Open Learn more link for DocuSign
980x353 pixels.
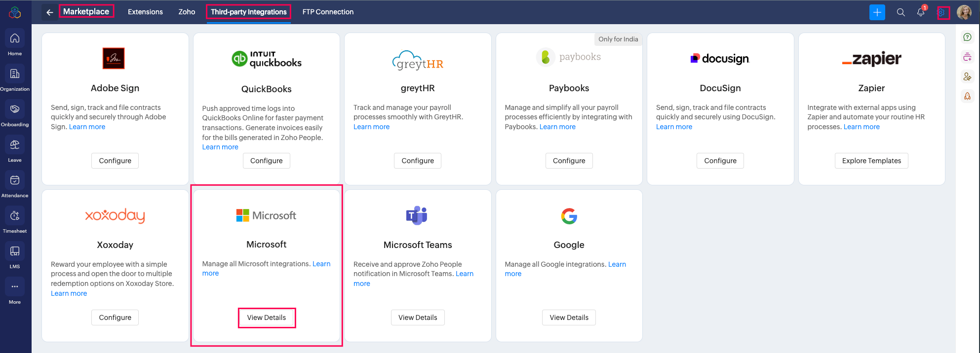pyautogui.click(x=674, y=127)
